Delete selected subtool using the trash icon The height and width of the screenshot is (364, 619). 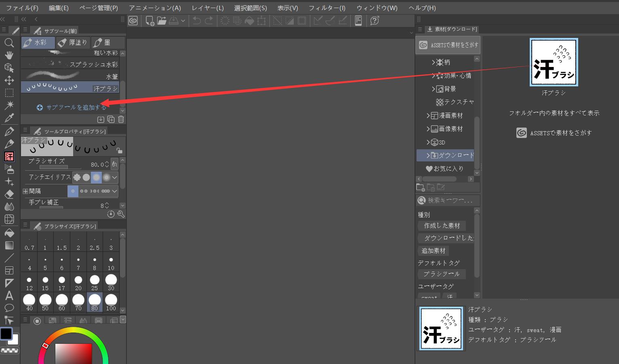(120, 119)
